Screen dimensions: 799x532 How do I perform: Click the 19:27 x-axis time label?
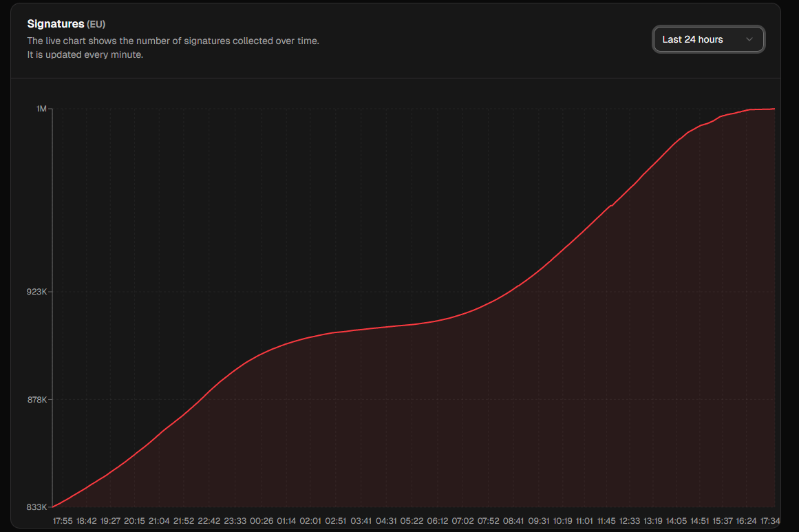tap(110, 521)
